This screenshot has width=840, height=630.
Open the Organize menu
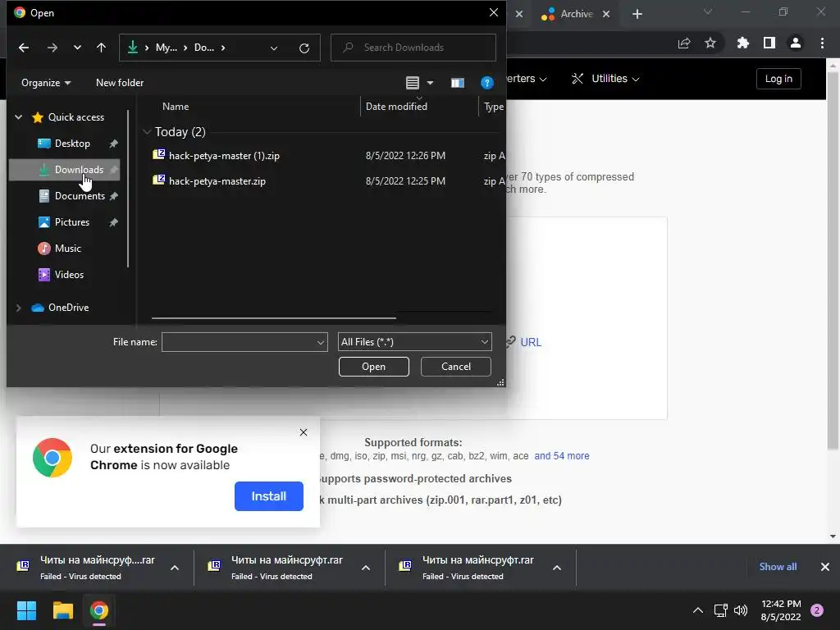[x=46, y=83]
